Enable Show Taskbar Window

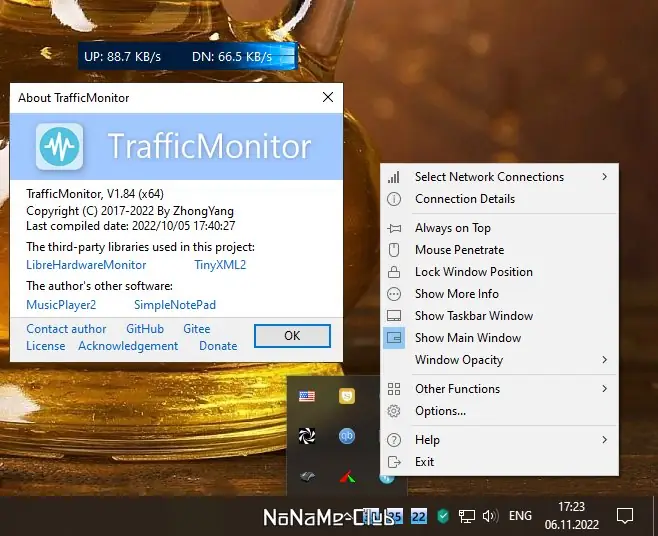(499, 316)
